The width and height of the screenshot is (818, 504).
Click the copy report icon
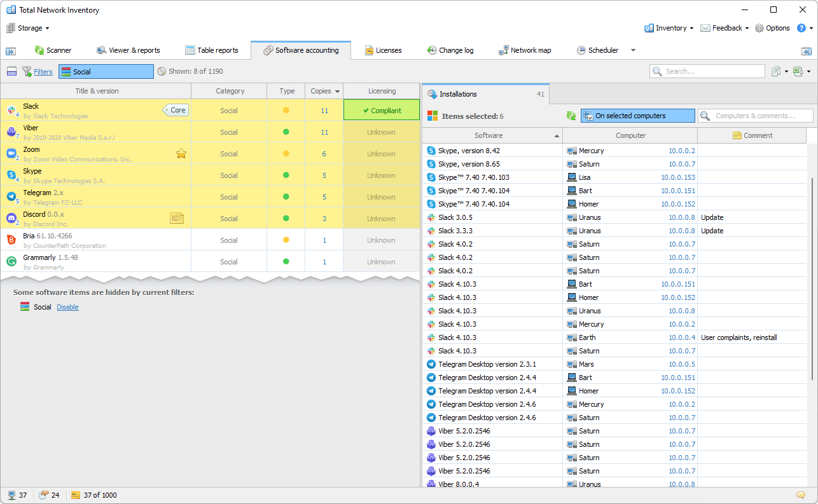pos(775,71)
